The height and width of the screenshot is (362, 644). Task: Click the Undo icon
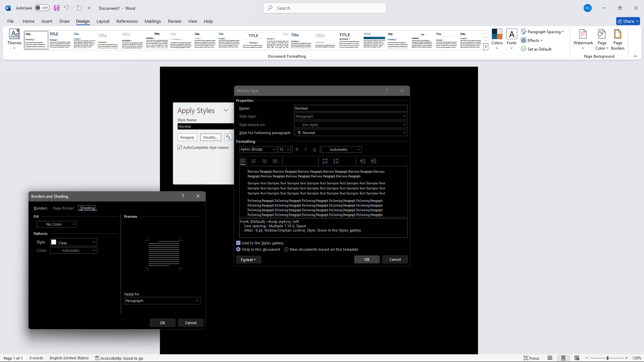66,8
